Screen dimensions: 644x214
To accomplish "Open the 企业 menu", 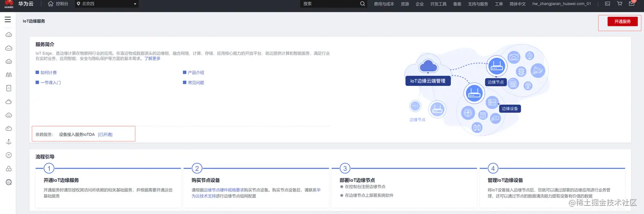I will [420, 4].
